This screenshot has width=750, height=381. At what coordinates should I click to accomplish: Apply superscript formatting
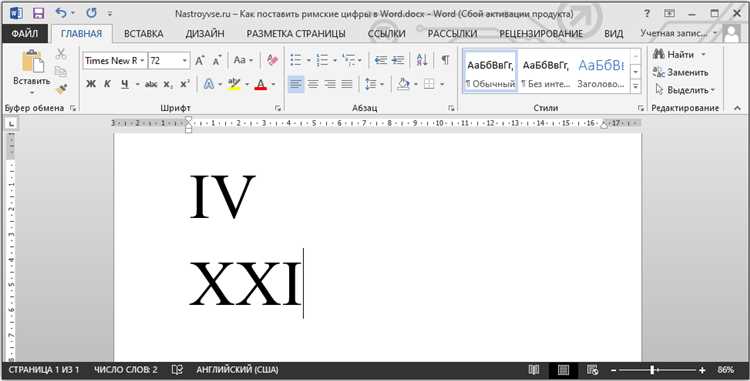click(185, 84)
